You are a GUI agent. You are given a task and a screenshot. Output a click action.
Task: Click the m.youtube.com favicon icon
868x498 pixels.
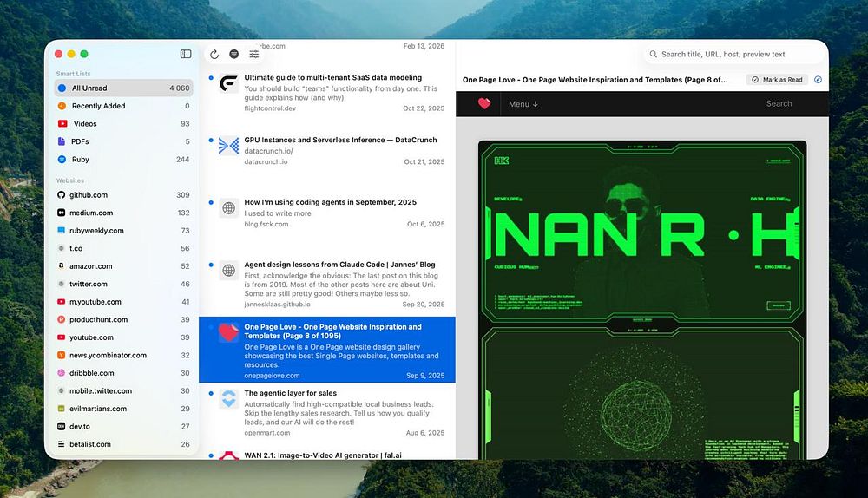61,302
